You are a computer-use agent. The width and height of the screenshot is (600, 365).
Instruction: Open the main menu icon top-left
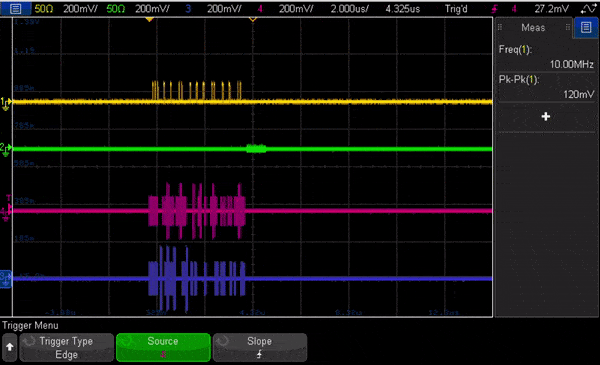pos(16,8)
